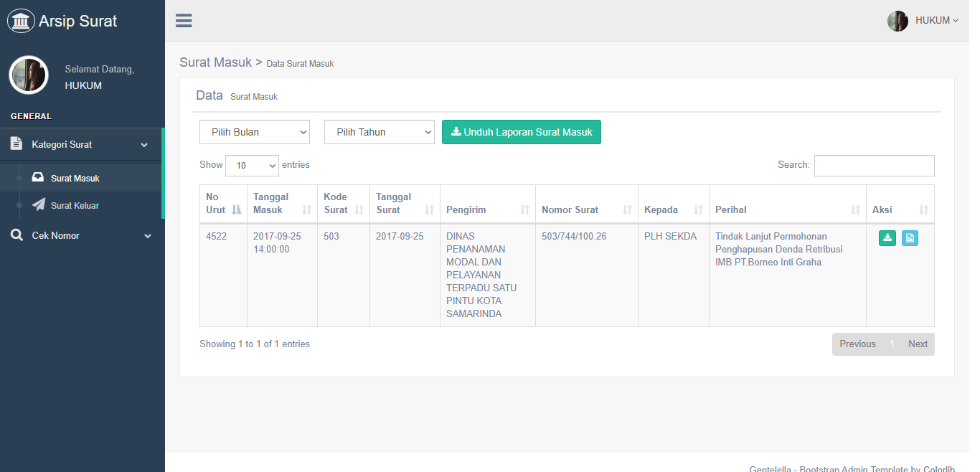Collapse the Kategori Surat sidebar menu
This screenshot has height=472, width=980.
[82, 144]
